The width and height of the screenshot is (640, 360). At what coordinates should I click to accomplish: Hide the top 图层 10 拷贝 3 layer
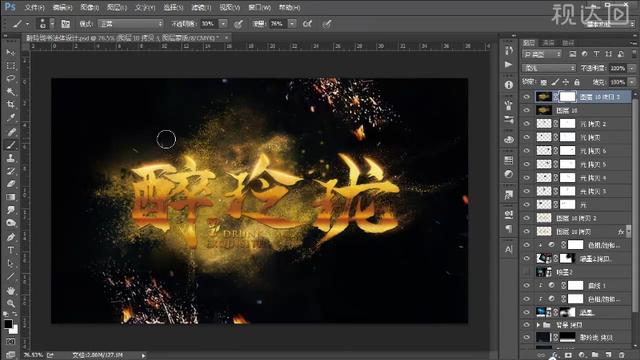[x=527, y=97]
